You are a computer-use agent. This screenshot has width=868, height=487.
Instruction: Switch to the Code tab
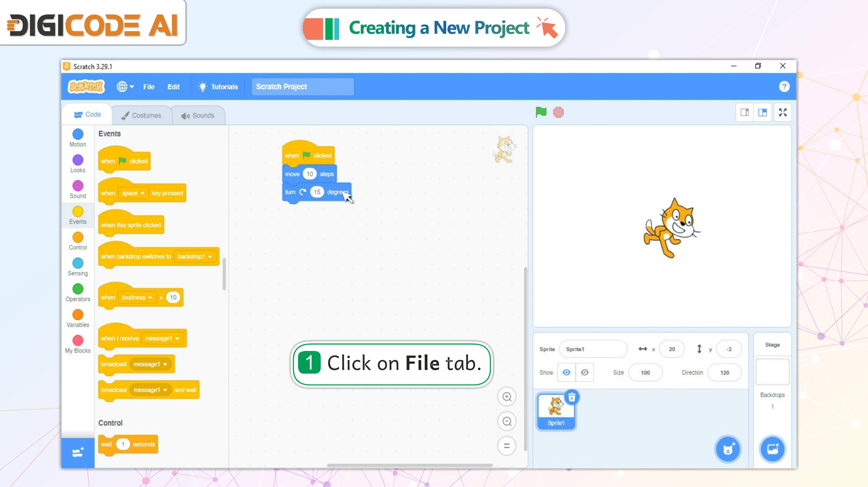pyautogui.click(x=87, y=115)
